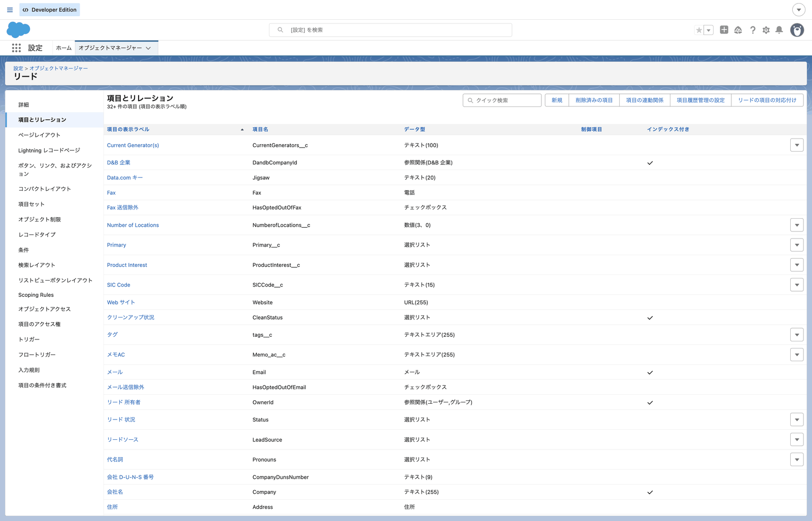Image resolution: width=812 pixels, height=521 pixels.
Task: Sort by 項目の表示ラベル column header
Action: coord(128,129)
